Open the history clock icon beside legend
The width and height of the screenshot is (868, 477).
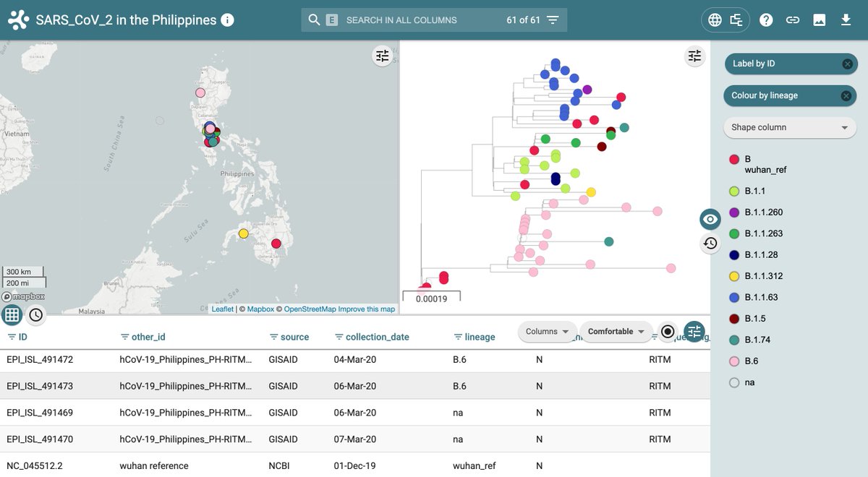coord(710,244)
